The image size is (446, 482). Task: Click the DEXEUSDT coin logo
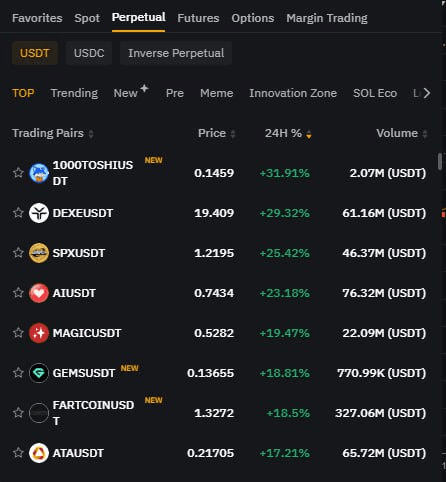39,213
